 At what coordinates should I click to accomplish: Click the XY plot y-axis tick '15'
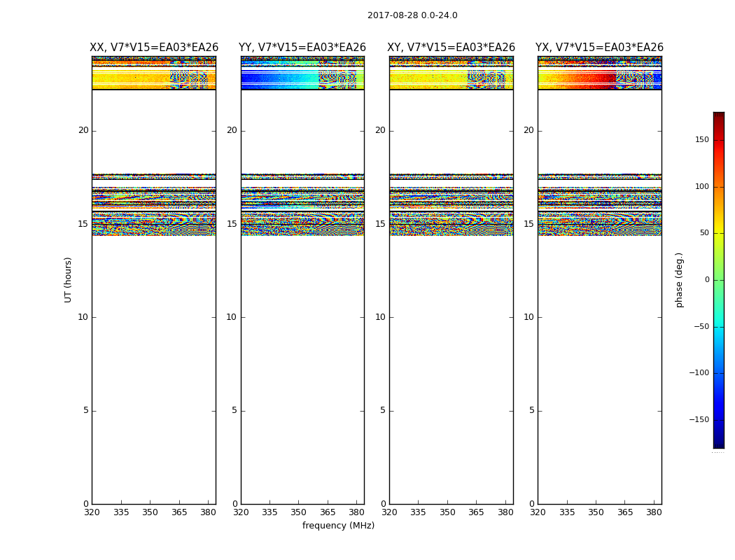coord(381,223)
